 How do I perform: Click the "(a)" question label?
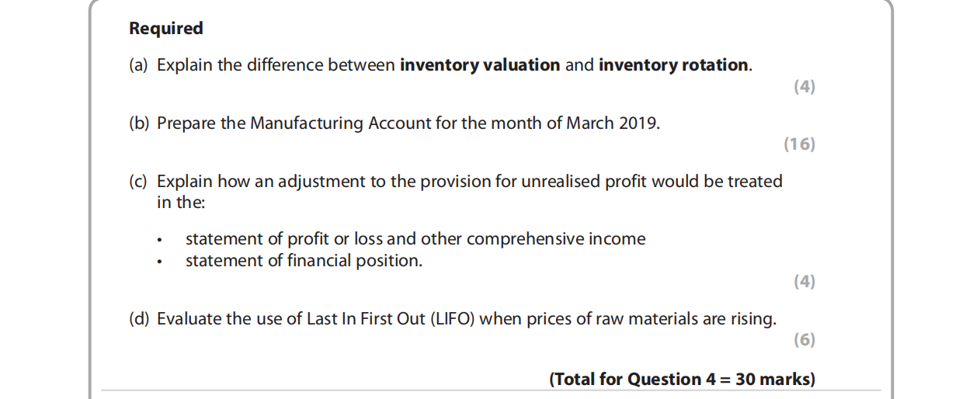coord(138,65)
